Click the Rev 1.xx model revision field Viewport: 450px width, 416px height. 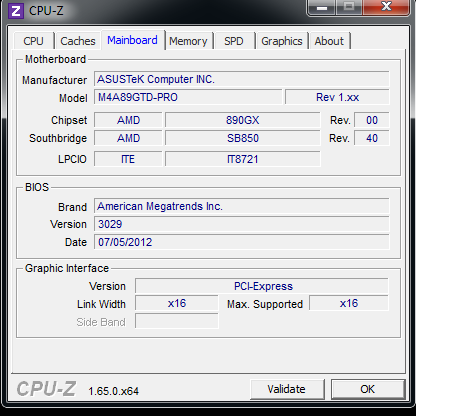pyautogui.click(x=337, y=97)
